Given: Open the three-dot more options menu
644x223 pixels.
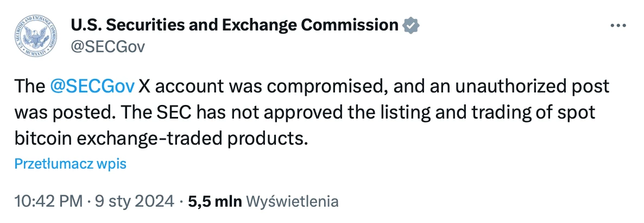Looking at the screenshot, I should [618, 26].
